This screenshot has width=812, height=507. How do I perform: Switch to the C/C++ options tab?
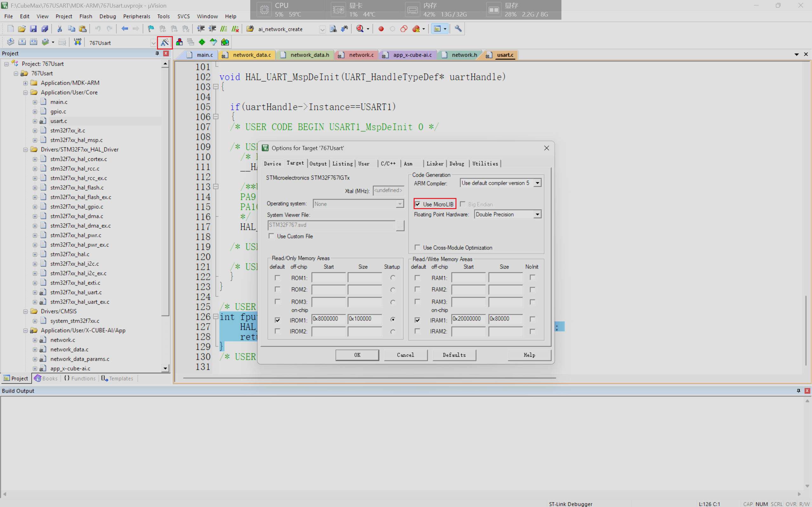[x=388, y=164]
